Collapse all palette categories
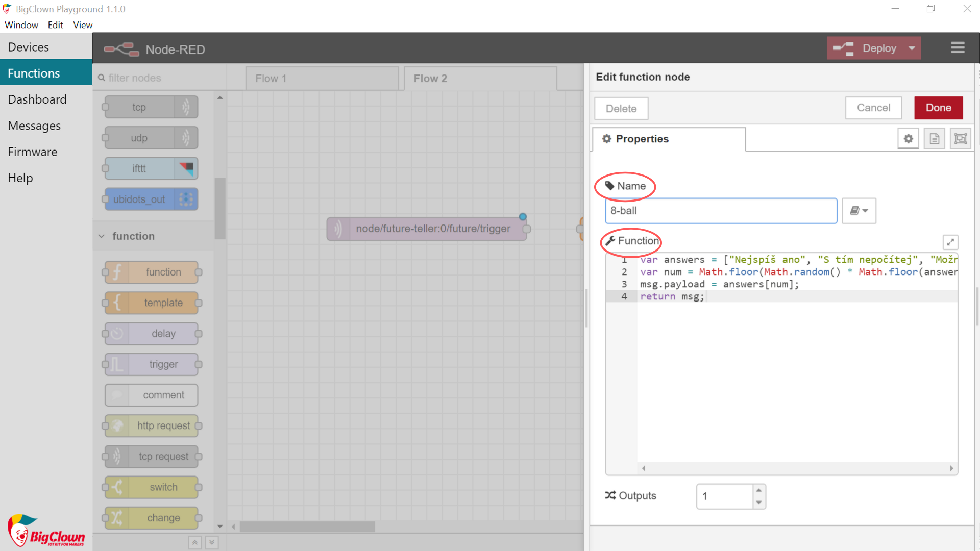This screenshot has width=980, height=551. point(194,542)
